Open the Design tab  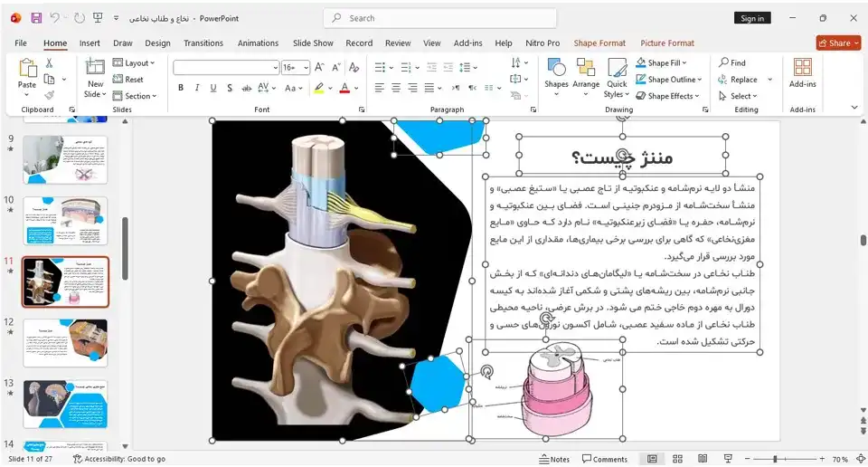click(x=157, y=43)
